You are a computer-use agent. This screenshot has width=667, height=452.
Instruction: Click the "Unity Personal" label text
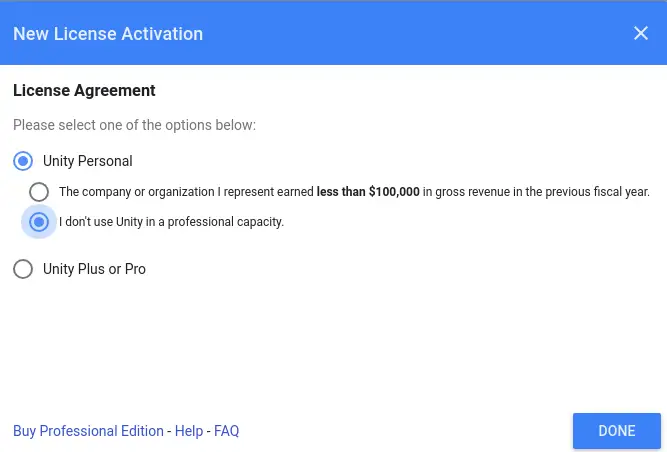(x=88, y=161)
